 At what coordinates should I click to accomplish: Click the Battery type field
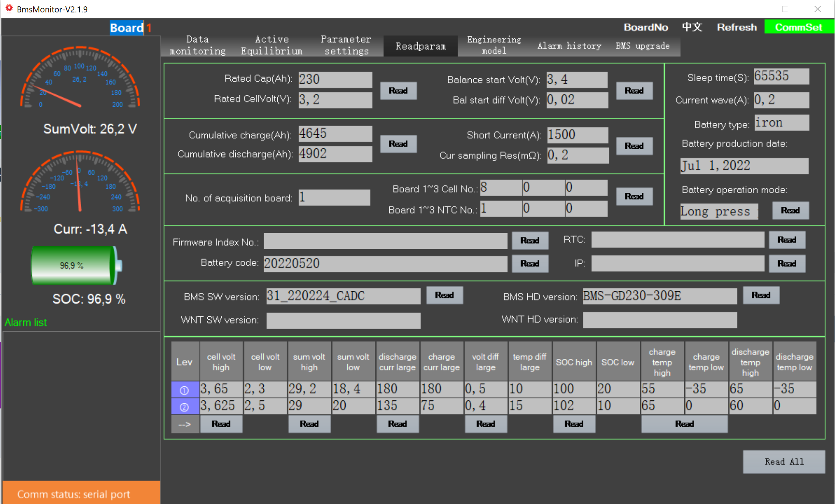(781, 123)
